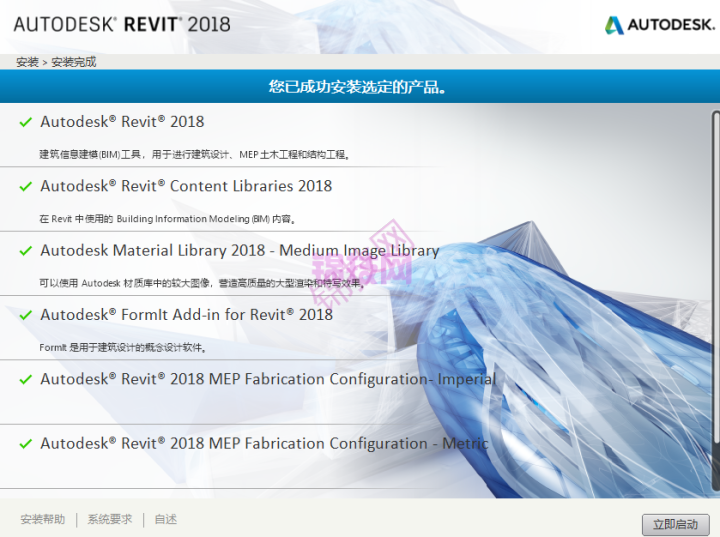Click the 安装 breadcrumb item

click(27, 62)
